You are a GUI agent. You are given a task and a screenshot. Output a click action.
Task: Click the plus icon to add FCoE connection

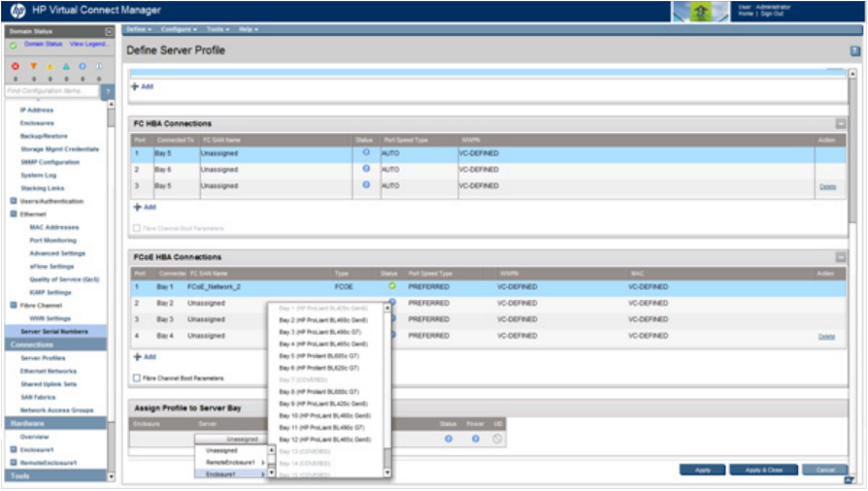[x=137, y=356]
